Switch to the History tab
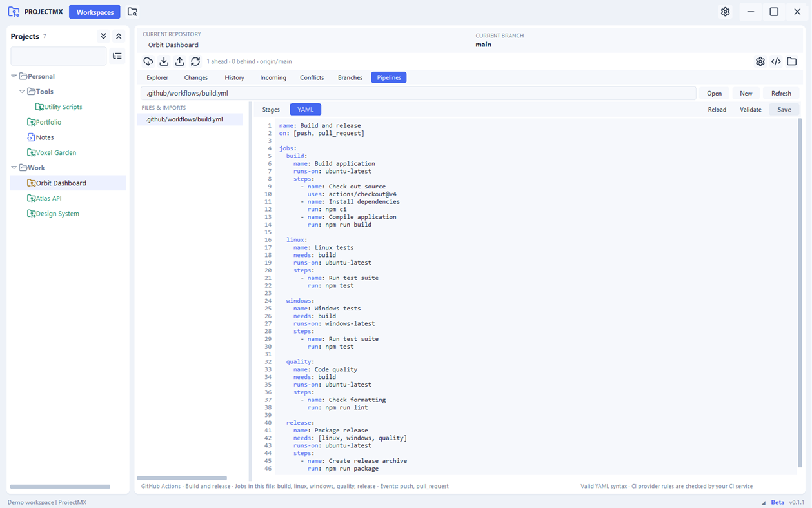This screenshot has width=812, height=508. tap(234, 77)
